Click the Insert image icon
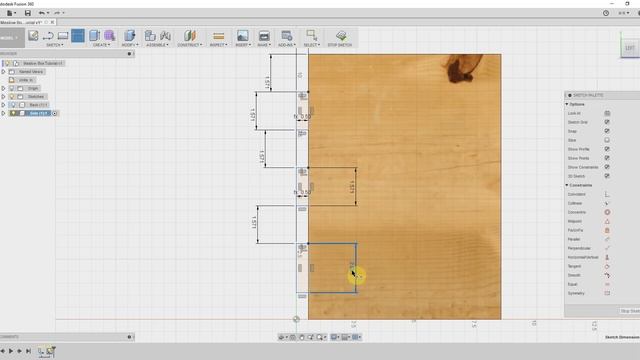640x360 pixels. point(242,36)
